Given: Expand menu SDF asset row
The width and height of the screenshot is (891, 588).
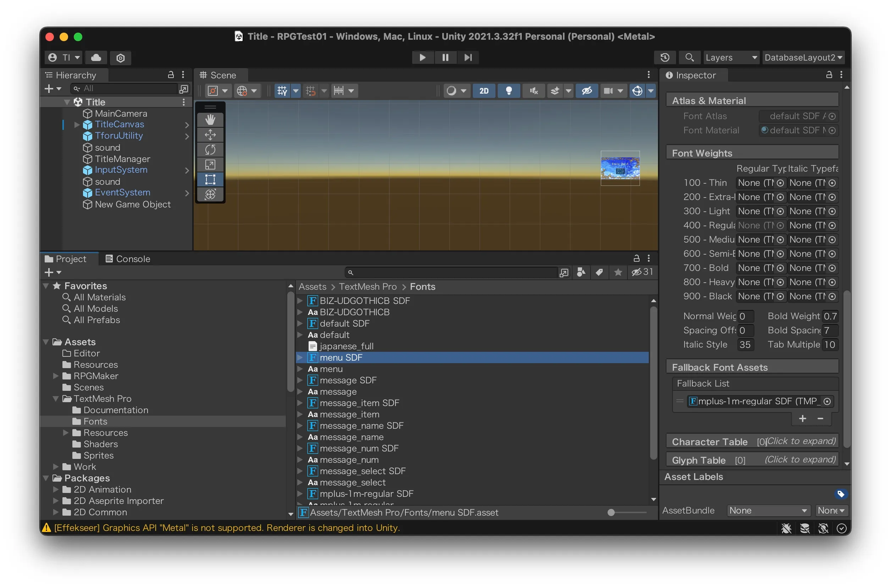Looking at the screenshot, I should [300, 357].
